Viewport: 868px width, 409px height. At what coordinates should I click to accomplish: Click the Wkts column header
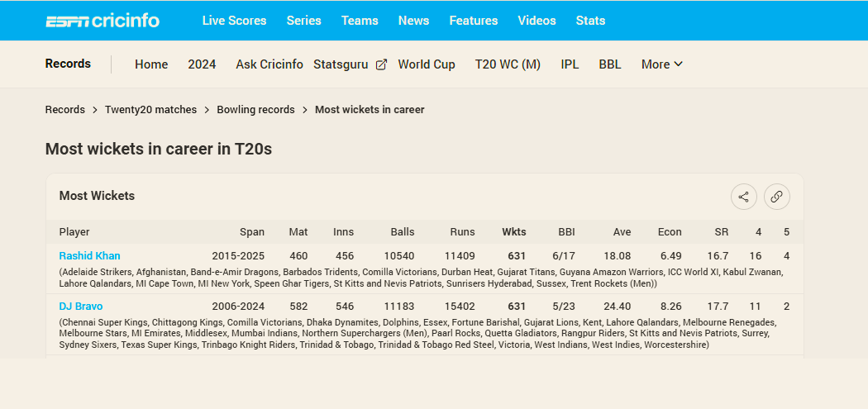click(513, 232)
